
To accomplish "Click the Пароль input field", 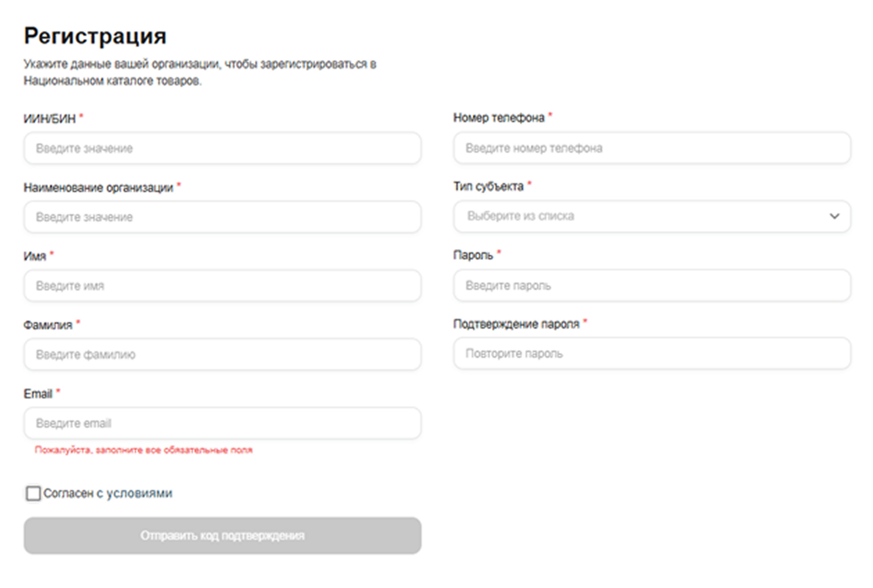I will 652,285.
